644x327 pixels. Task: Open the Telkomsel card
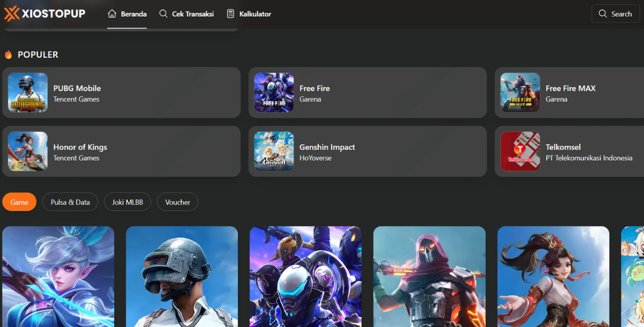coord(569,152)
